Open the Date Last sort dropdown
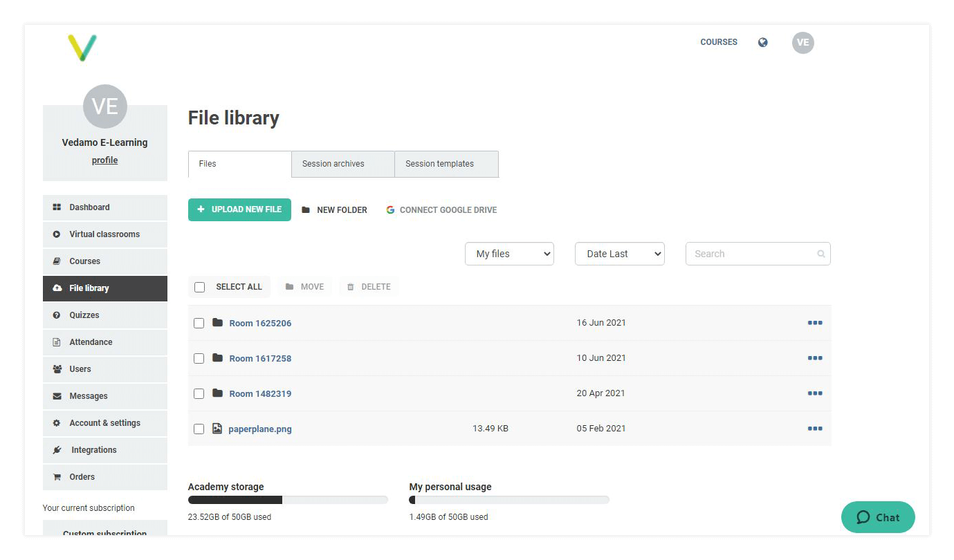 619,254
